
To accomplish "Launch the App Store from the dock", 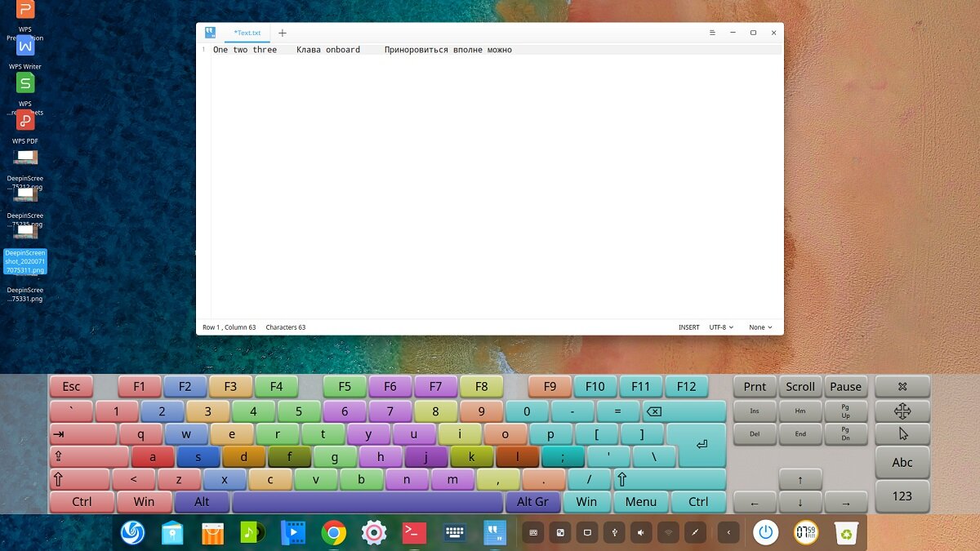I will point(212,533).
